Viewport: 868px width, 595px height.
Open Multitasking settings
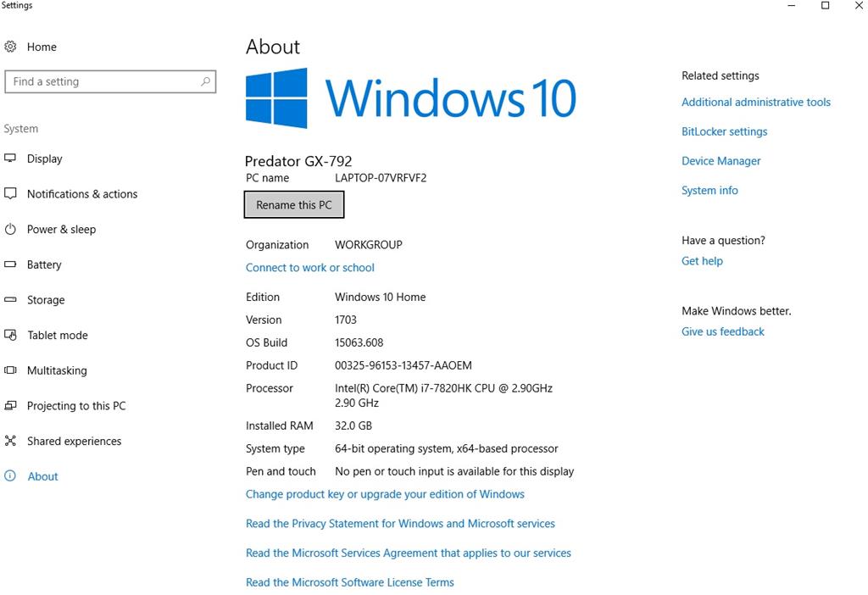click(x=57, y=370)
